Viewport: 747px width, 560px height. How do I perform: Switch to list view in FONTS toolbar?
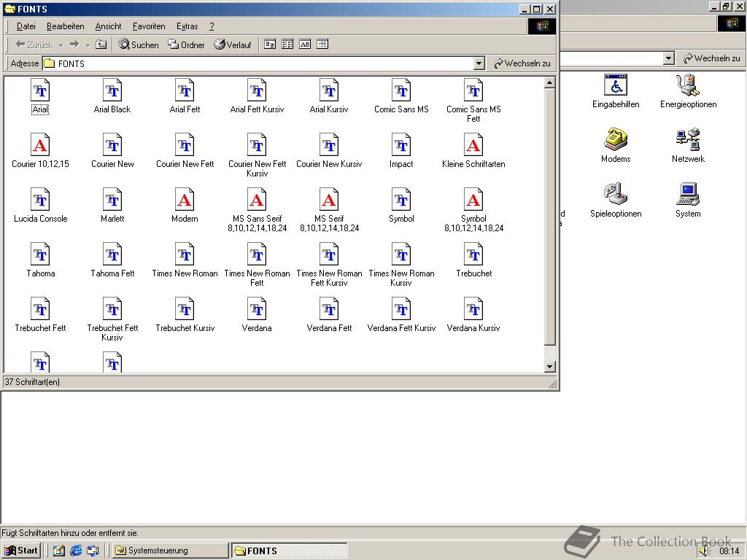[x=287, y=44]
